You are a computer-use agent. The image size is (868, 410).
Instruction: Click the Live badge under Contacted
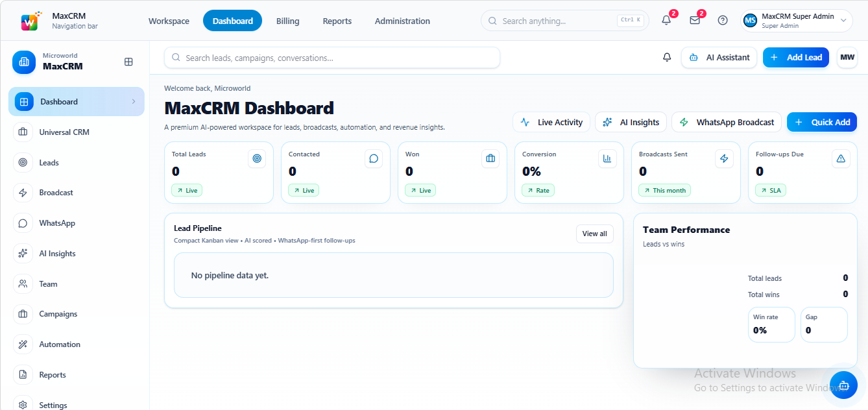[304, 190]
